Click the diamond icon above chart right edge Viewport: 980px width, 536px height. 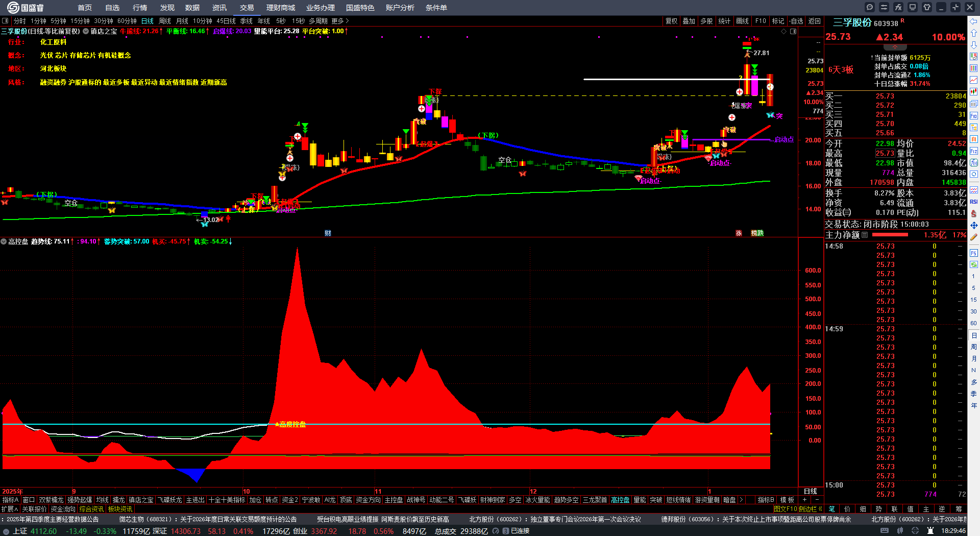pyautogui.click(x=784, y=32)
